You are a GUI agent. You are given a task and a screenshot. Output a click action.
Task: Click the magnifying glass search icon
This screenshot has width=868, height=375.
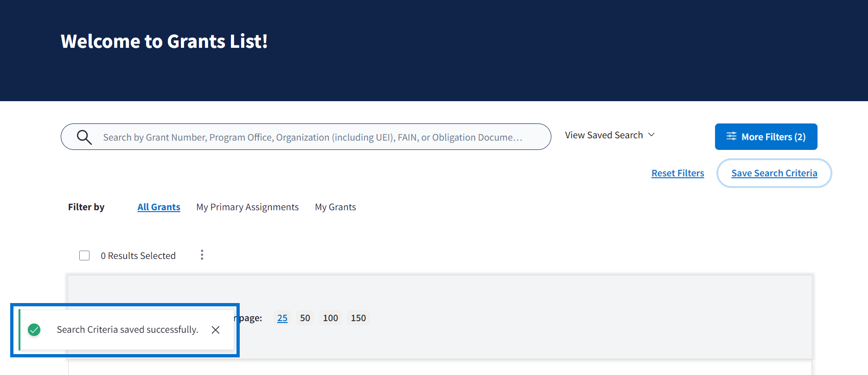pyautogui.click(x=84, y=137)
